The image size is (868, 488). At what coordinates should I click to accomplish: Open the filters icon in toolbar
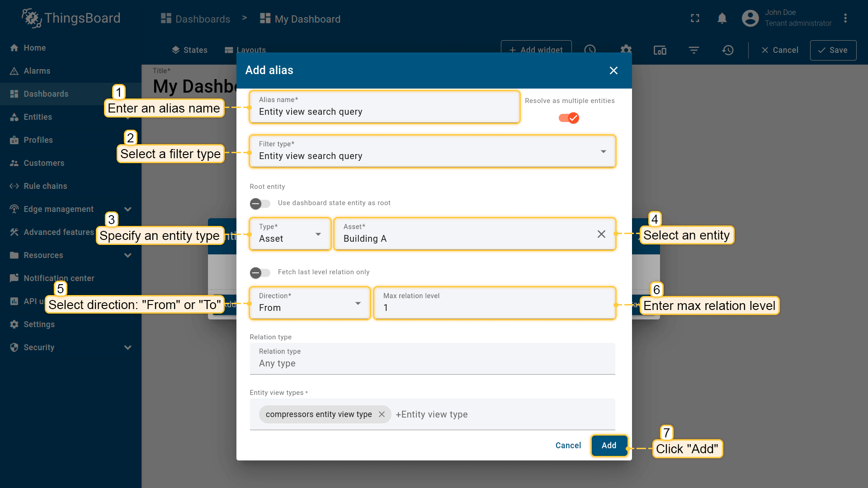(x=693, y=50)
